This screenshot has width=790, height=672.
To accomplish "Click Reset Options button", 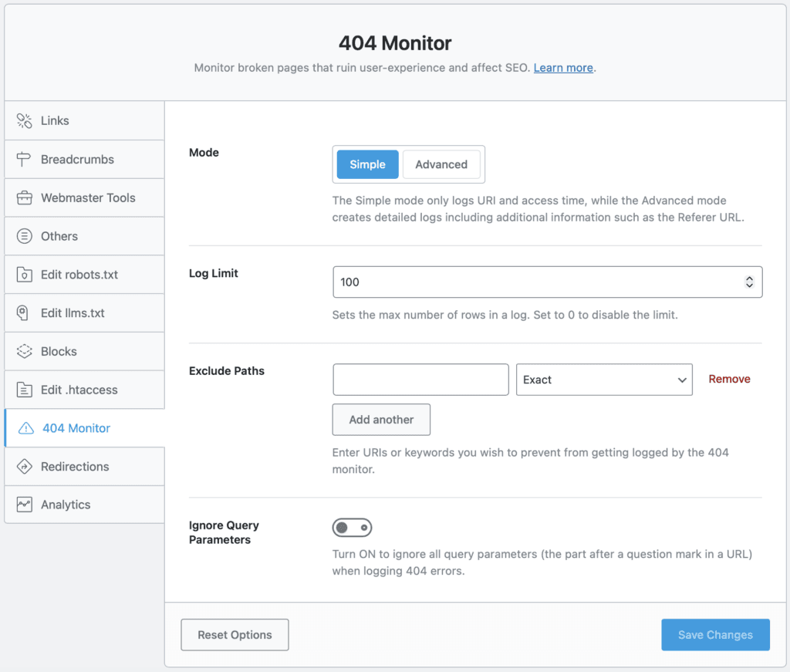I will tap(235, 635).
